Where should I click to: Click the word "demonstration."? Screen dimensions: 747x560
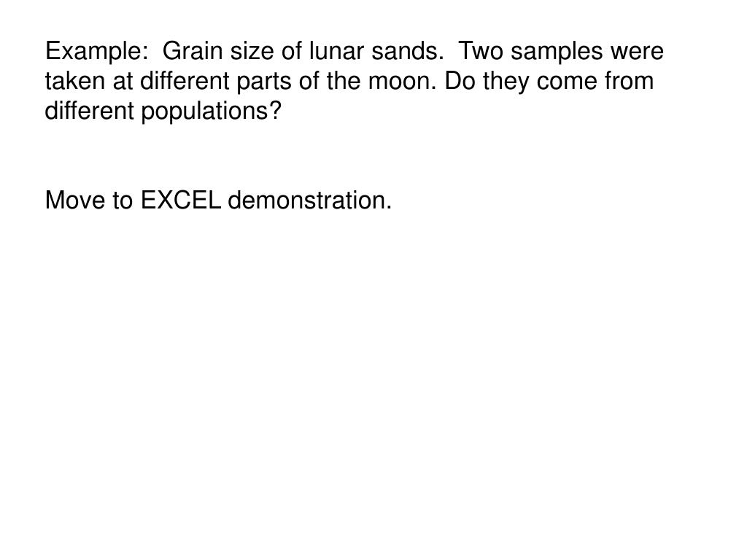(310, 200)
